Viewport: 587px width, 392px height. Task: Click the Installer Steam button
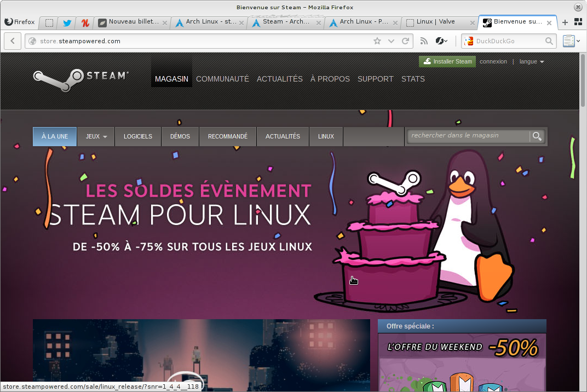(x=447, y=62)
